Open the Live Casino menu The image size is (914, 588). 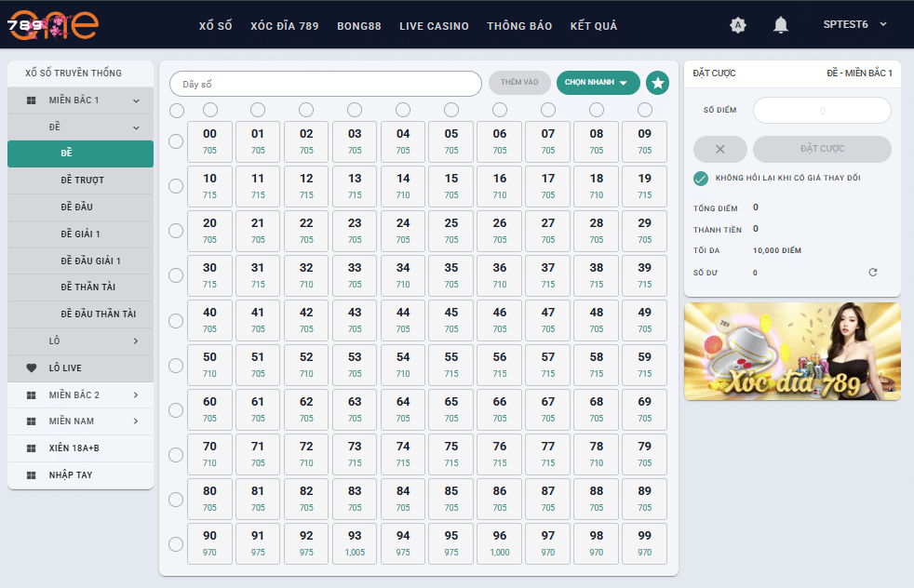click(435, 26)
